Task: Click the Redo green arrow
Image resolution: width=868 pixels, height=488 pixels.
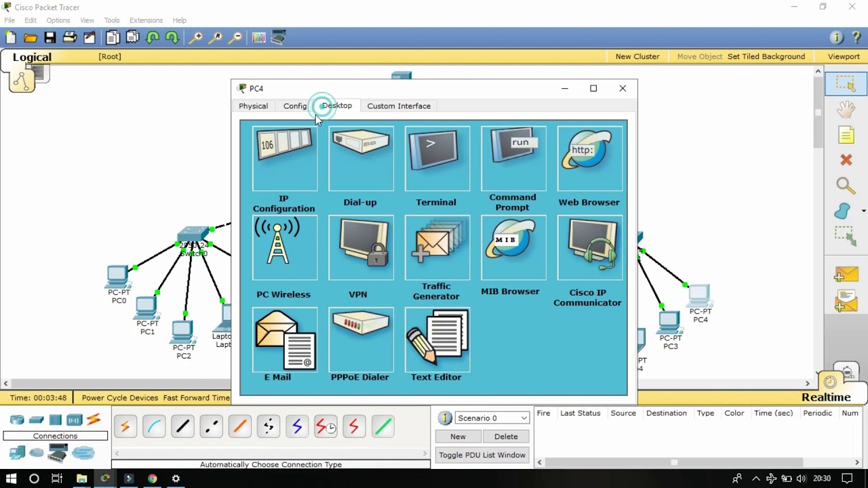Action: (x=172, y=38)
